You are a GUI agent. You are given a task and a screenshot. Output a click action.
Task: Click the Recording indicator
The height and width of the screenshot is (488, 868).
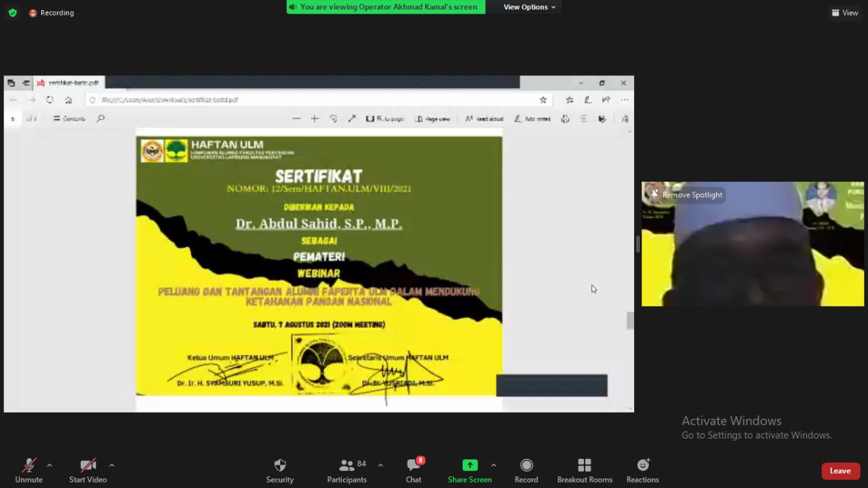click(x=52, y=13)
